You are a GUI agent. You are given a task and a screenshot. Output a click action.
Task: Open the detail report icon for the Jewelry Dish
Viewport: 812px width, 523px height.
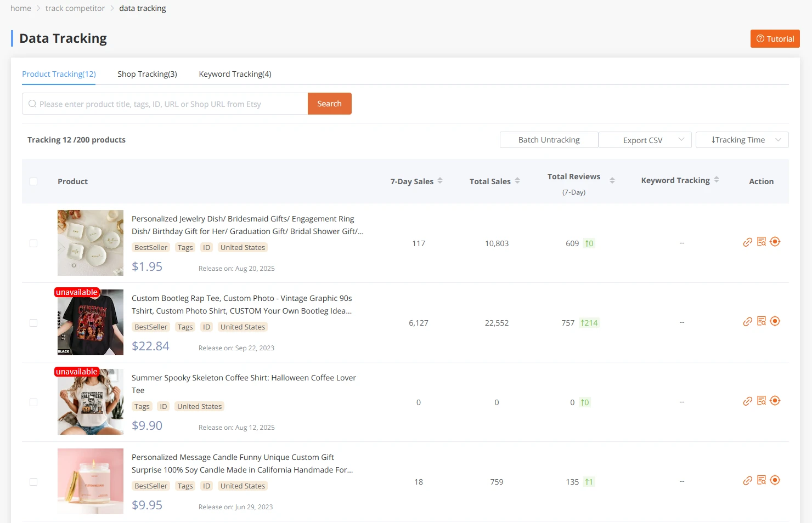[x=761, y=242]
